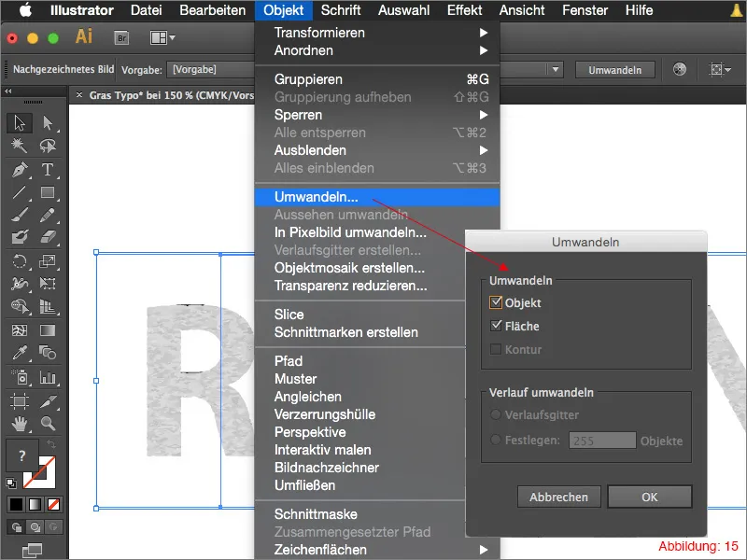747x560 pixels.
Task: Select the Line Segment tool
Action: [20, 192]
